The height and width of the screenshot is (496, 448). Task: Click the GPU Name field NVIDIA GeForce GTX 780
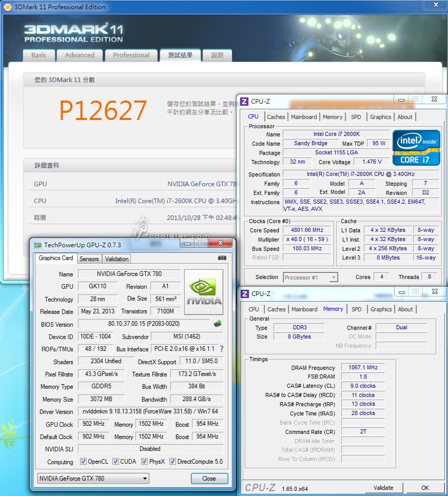click(x=129, y=273)
